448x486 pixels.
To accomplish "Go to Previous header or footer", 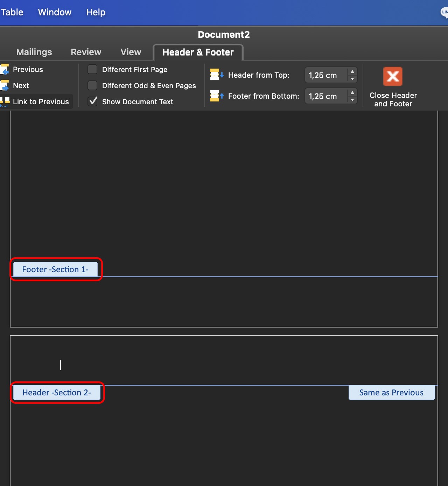I will coord(28,69).
